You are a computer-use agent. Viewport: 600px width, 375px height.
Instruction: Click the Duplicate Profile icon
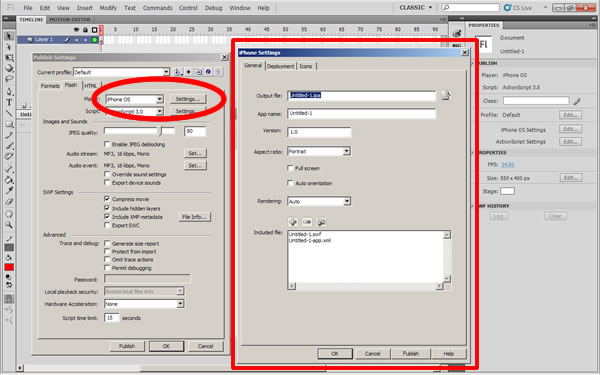click(x=198, y=72)
